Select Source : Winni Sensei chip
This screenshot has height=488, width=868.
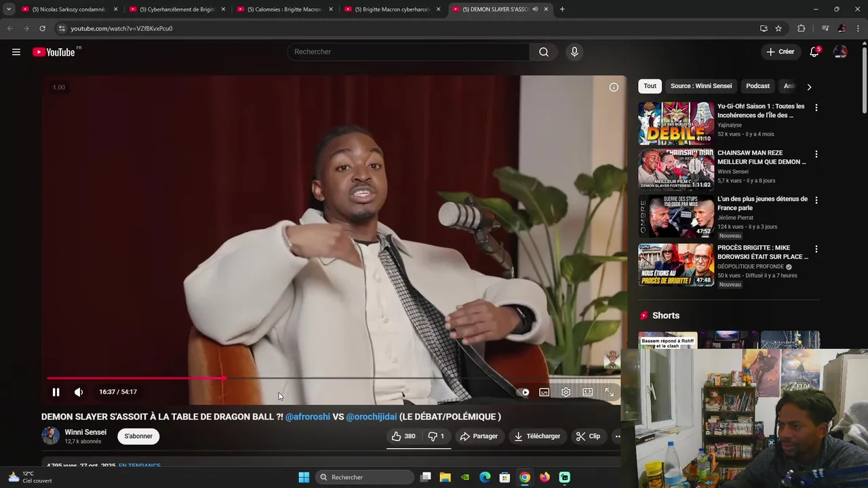point(701,86)
